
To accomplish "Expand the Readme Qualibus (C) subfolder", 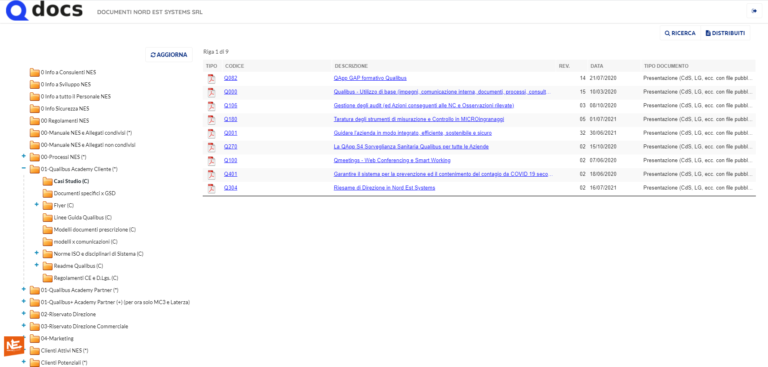I will (x=36, y=265).
